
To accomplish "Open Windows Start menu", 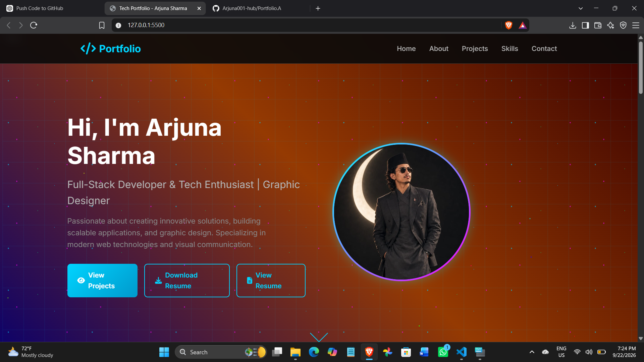I will click(164, 352).
